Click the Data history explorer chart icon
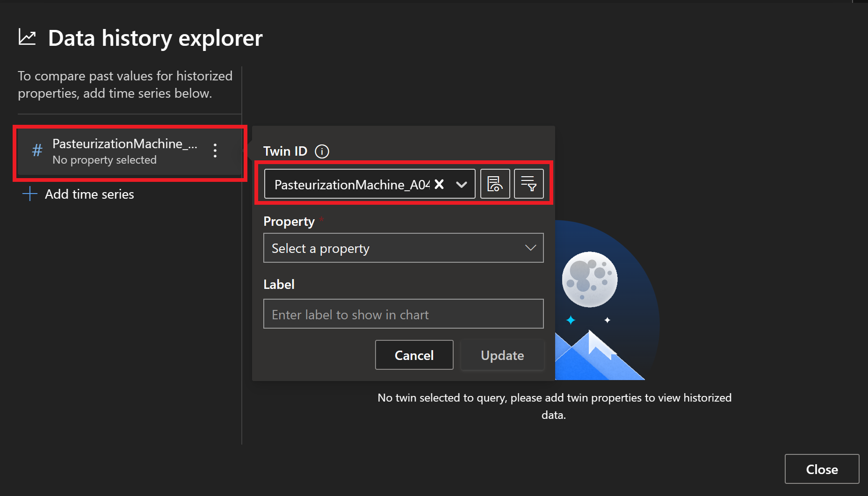Image resolution: width=868 pixels, height=496 pixels. [27, 37]
